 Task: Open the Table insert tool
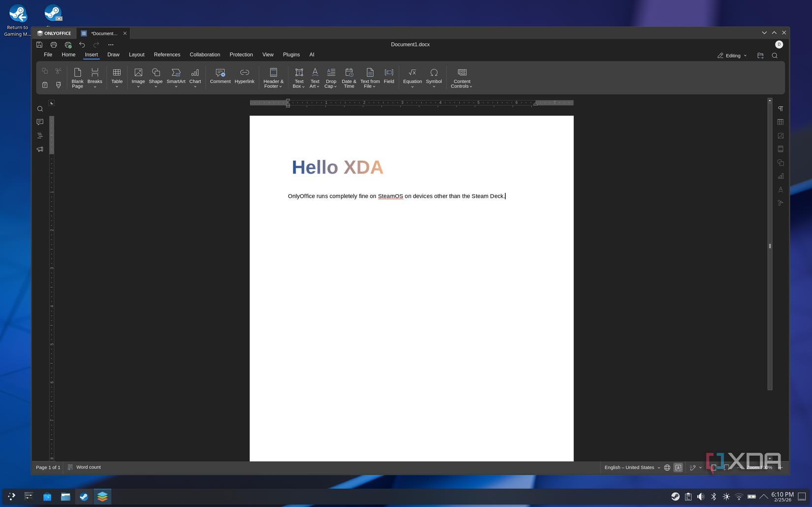[x=117, y=78]
